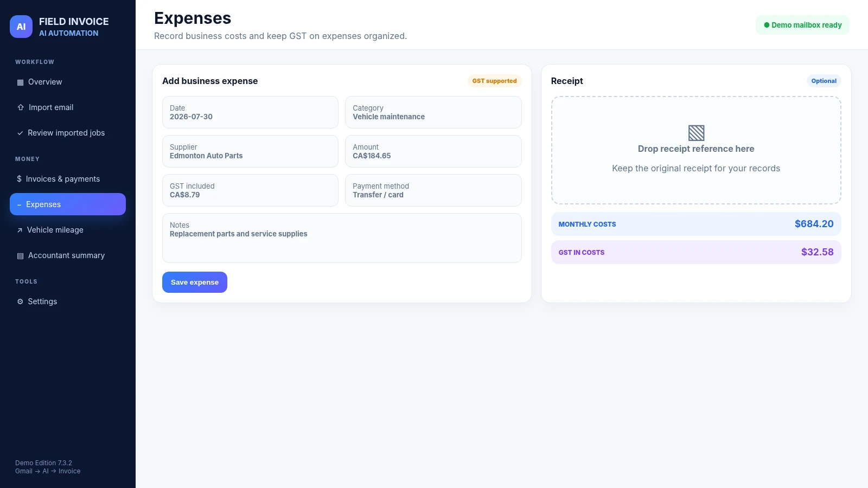868x488 pixels.
Task: Click the AI logo badge
Action: [21, 27]
